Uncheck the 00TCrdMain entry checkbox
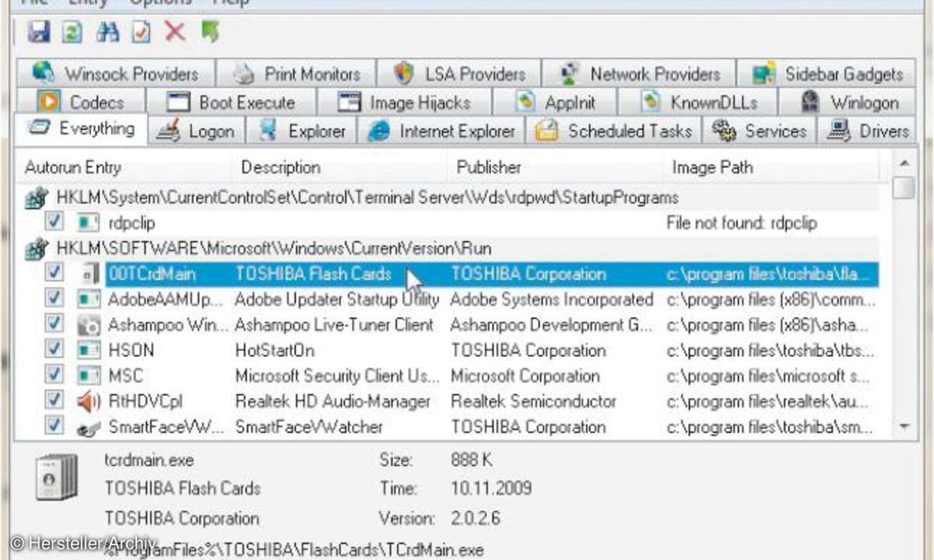 [54, 273]
